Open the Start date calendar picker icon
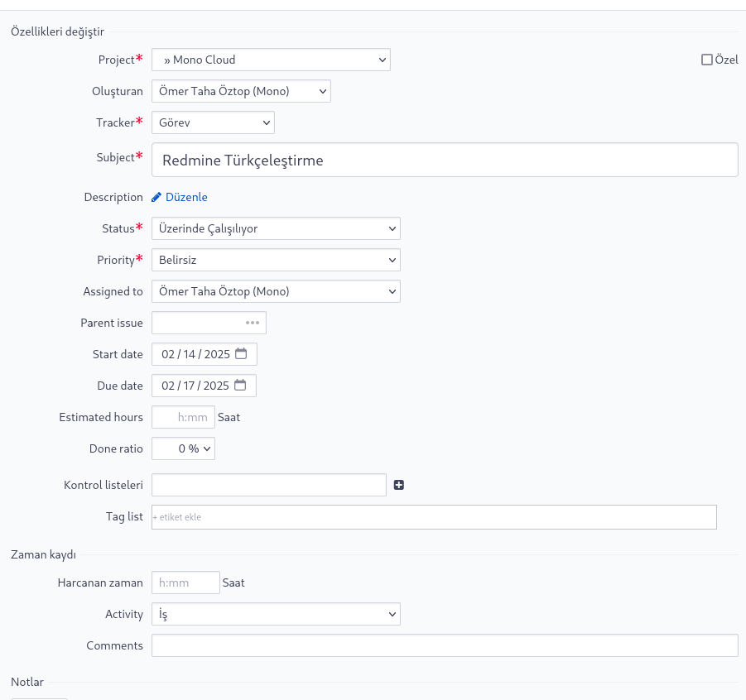 [x=241, y=354]
